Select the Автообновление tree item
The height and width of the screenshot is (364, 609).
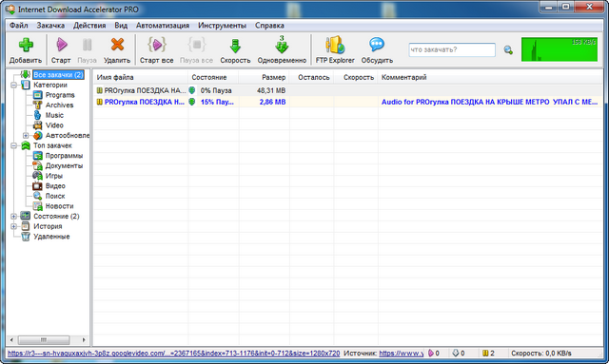pos(68,136)
